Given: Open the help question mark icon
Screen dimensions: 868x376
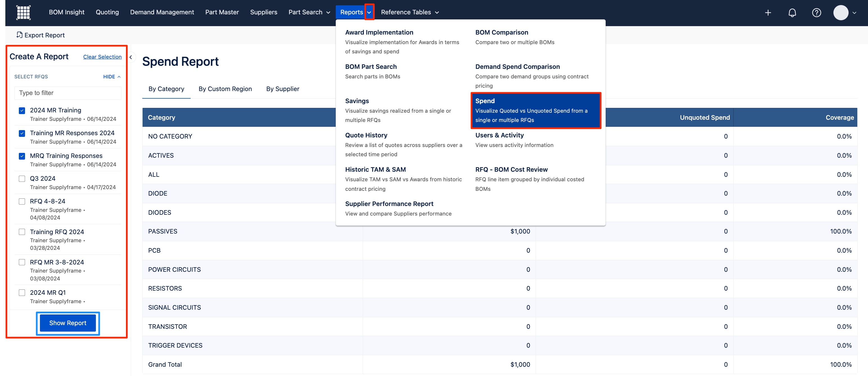Looking at the screenshot, I should coord(817,13).
